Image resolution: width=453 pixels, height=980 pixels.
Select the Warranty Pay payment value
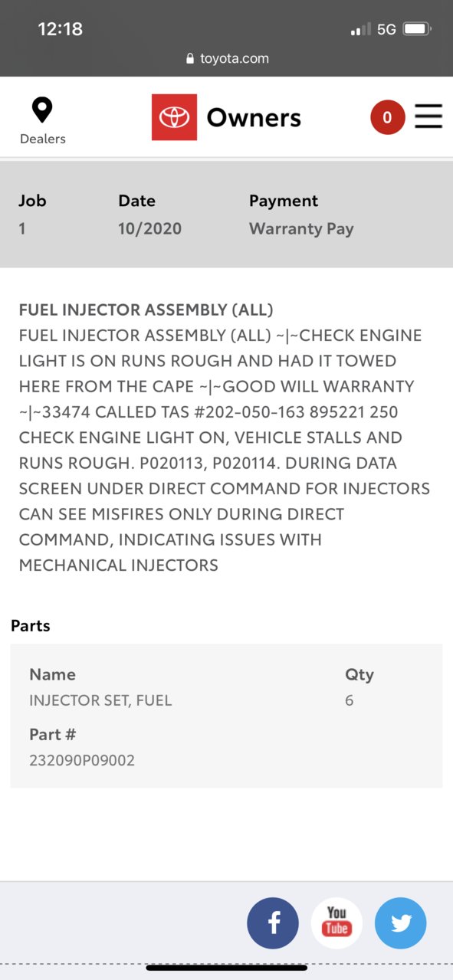(301, 228)
